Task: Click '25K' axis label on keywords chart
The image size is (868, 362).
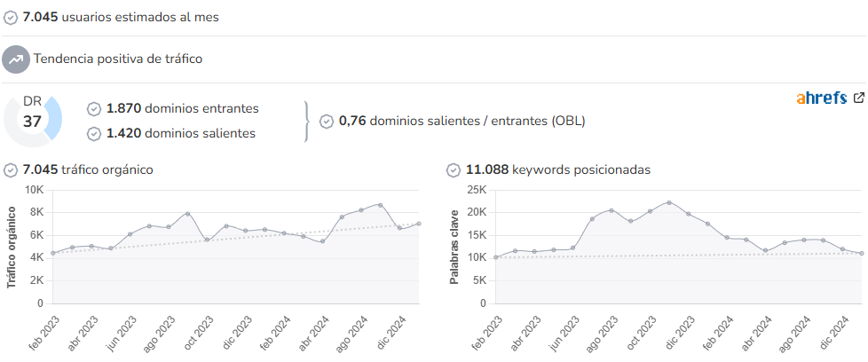Action: pos(477,190)
